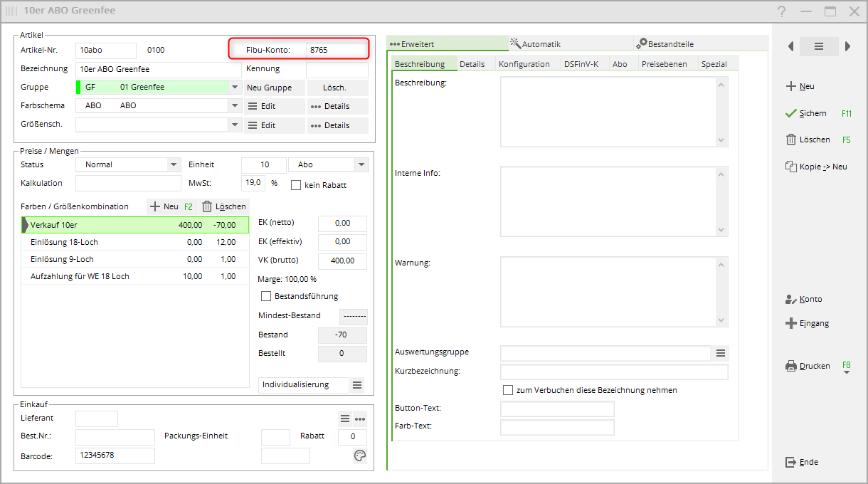Image resolution: width=868 pixels, height=484 pixels.
Task: Expand the Einheit Abo dropdown
Action: 361,164
